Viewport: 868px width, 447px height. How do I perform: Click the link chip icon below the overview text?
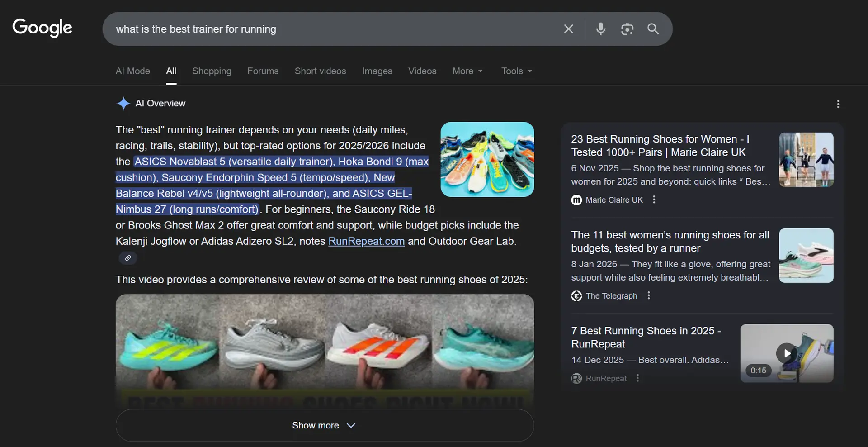point(128,258)
